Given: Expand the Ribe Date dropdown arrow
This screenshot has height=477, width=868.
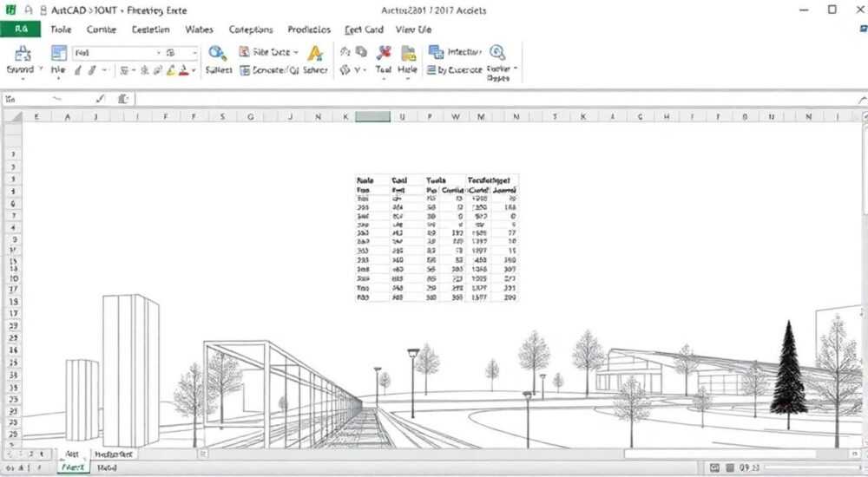Looking at the screenshot, I should point(296,52).
